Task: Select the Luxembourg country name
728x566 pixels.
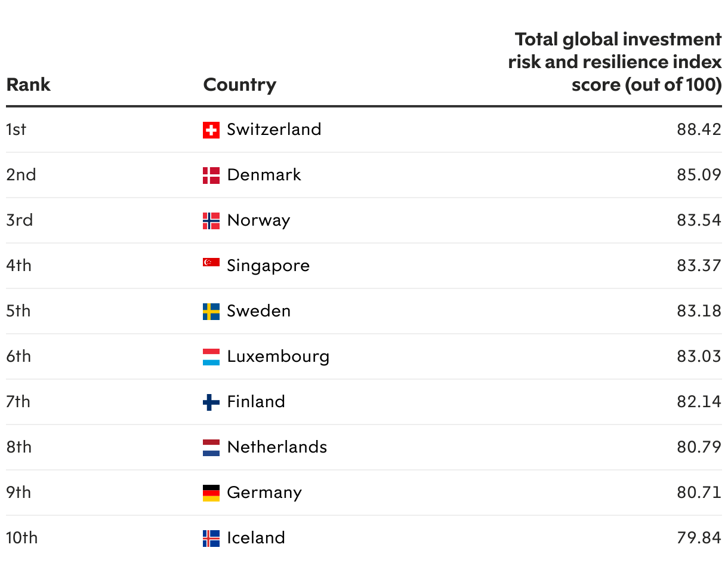Action: 278,356
